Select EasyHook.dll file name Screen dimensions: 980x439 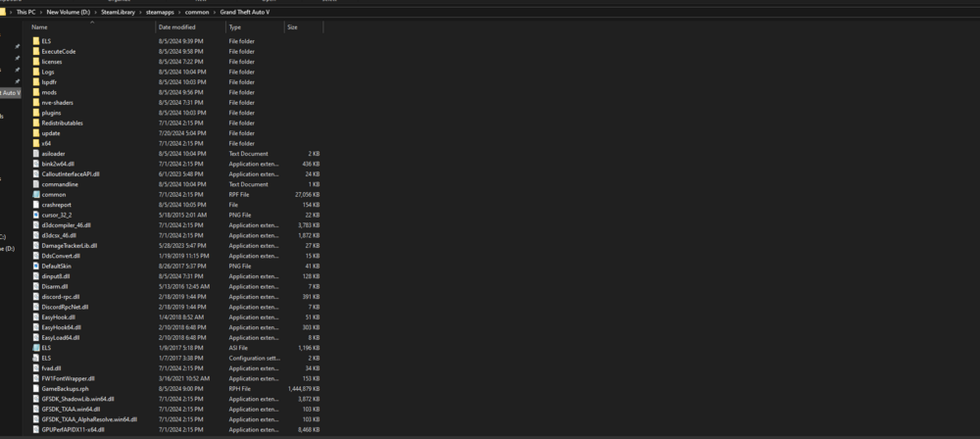(x=59, y=317)
